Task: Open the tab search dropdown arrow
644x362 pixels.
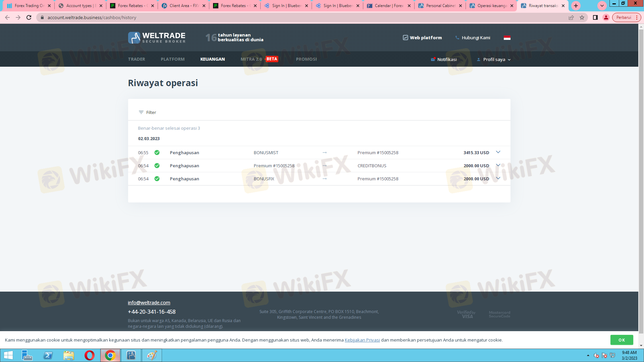Action: coord(602,6)
